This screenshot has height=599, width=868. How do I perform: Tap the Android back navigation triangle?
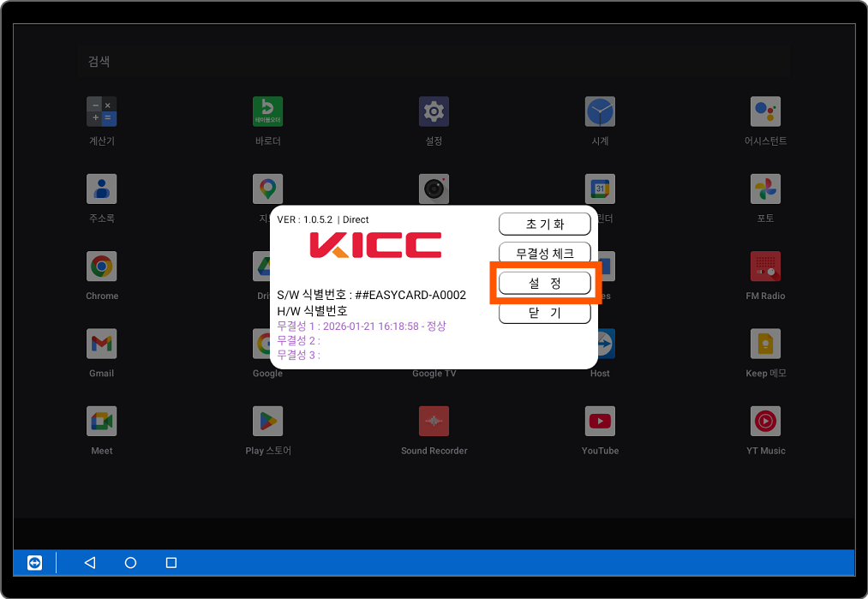90,562
